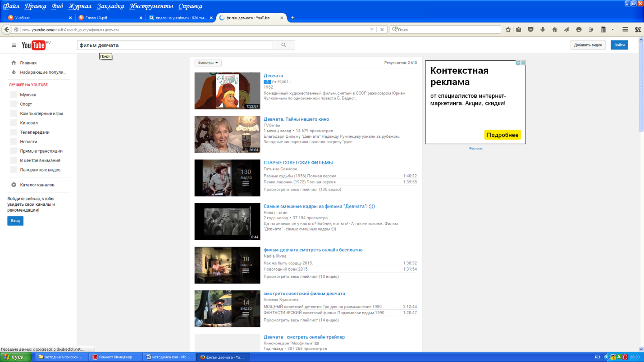Open a new browser tab with plus
Screen dimensions: 644x362
point(292,18)
